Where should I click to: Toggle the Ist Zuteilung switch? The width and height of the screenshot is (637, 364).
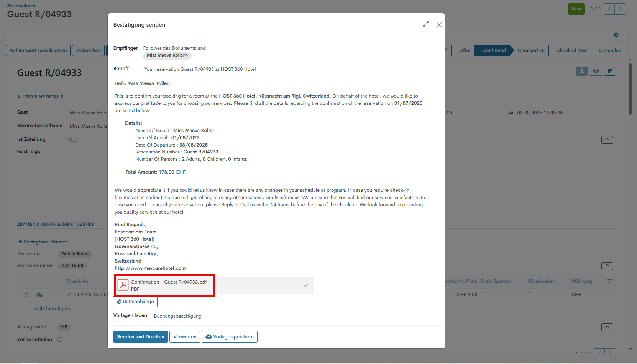click(x=73, y=139)
